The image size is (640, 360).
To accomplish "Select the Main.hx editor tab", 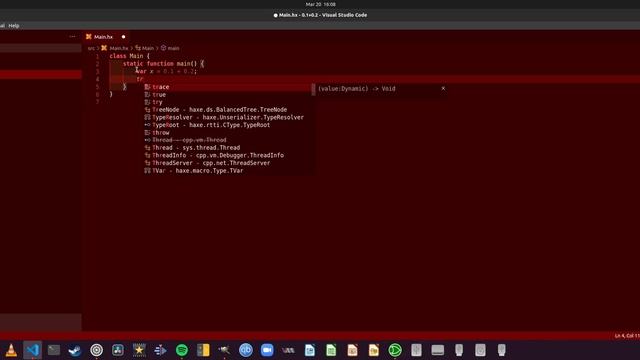I will click(106, 37).
